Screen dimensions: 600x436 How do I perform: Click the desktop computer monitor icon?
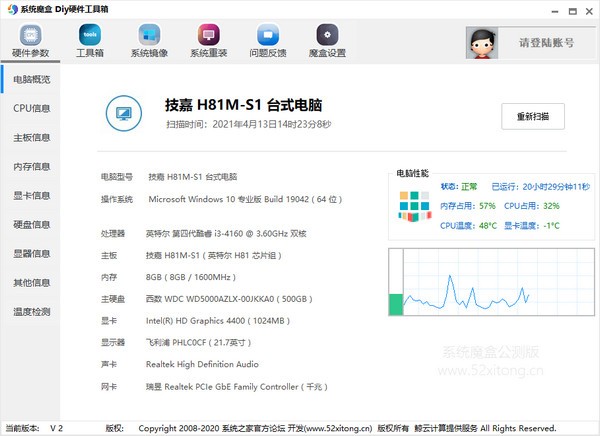coord(124,113)
